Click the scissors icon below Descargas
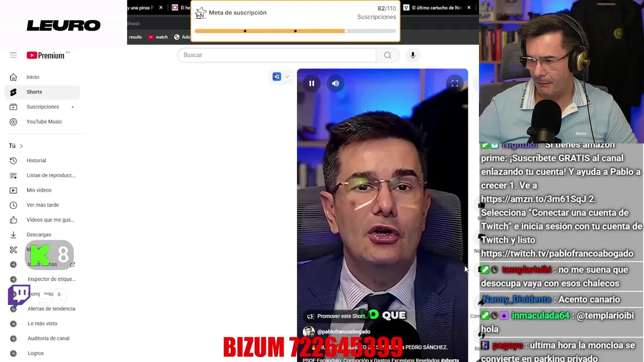Screen dimensions: 644x362 [x=13, y=249]
